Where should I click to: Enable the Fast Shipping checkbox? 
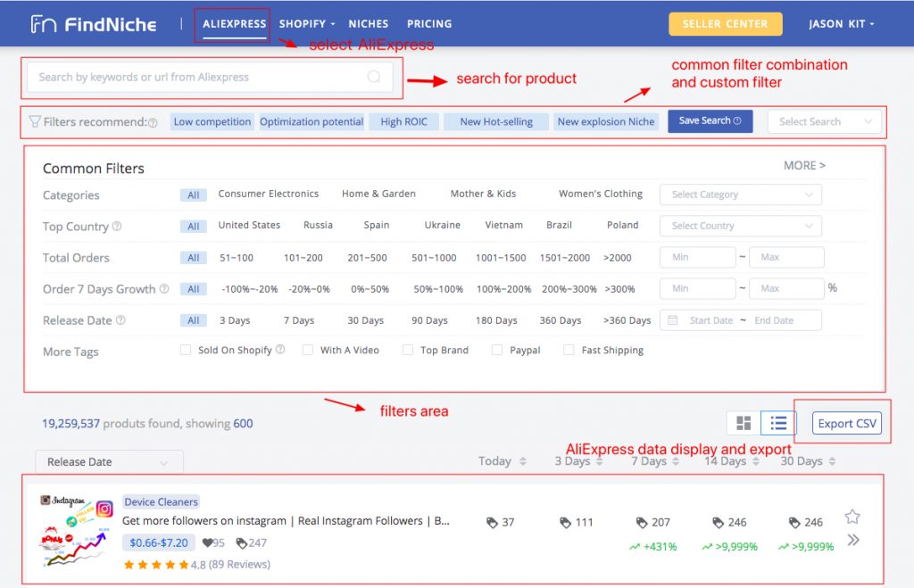[x=569, y=350]
